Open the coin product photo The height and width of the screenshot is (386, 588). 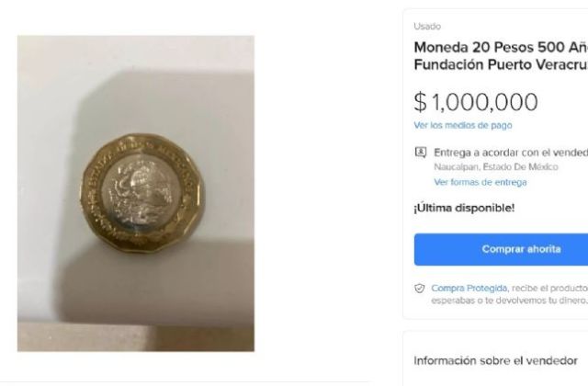[x=136, y=194]
